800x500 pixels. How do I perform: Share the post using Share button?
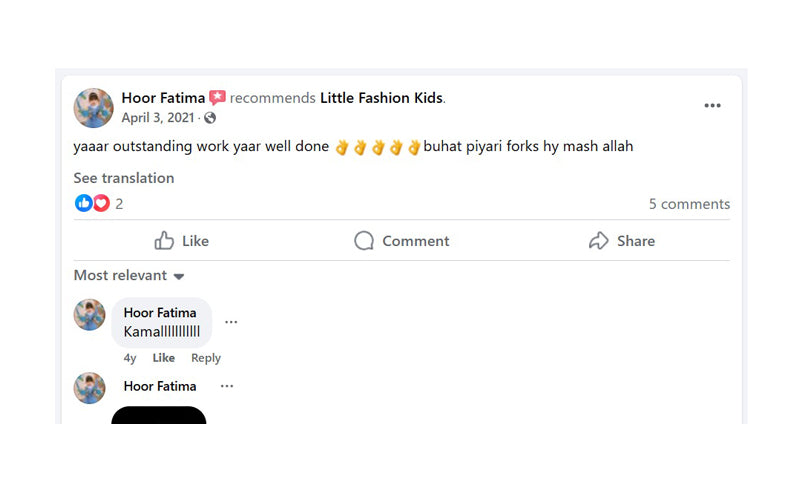click(621, 241)
